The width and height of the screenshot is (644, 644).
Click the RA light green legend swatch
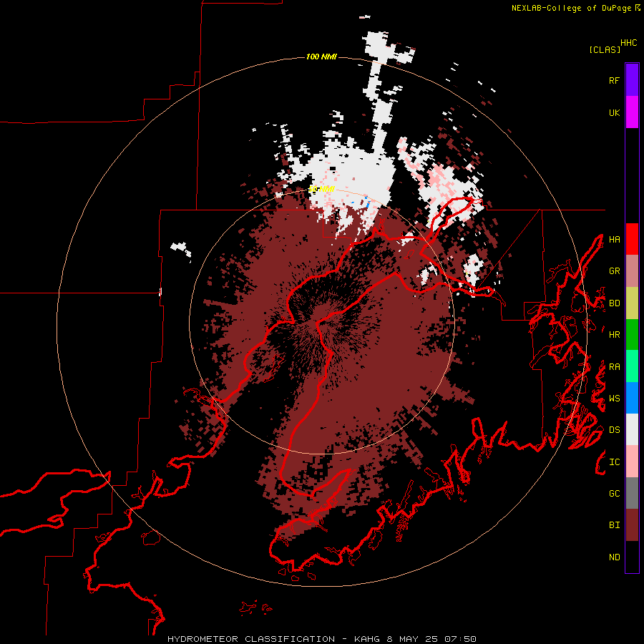[x=632, y=366]
